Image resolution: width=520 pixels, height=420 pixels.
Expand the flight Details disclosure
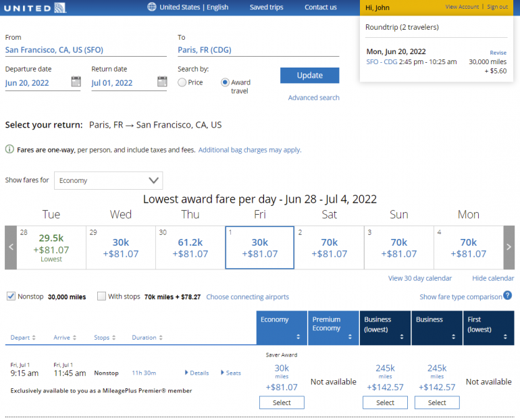197,373
